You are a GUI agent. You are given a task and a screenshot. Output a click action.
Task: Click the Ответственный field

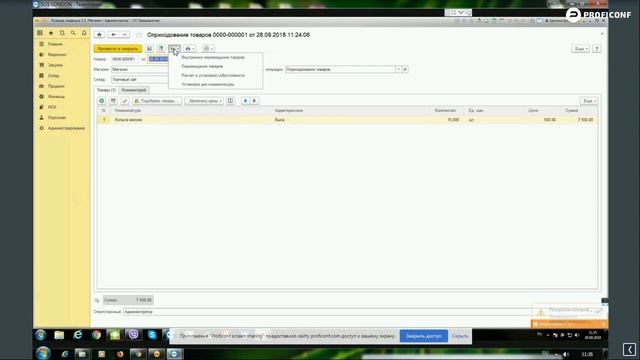tap(327, 312)
